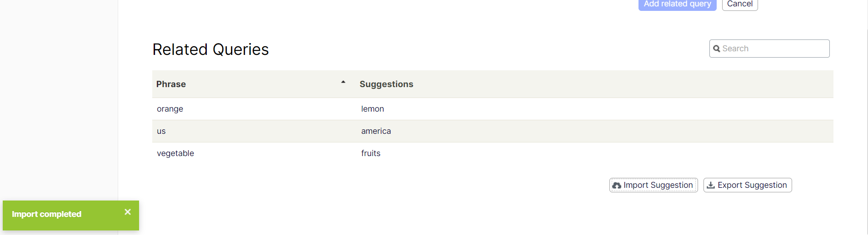Image resolution: width=868 pixels, height=235 pixels.
Task: Click the magnifier icon in the search box
Action: coord(717,49)
